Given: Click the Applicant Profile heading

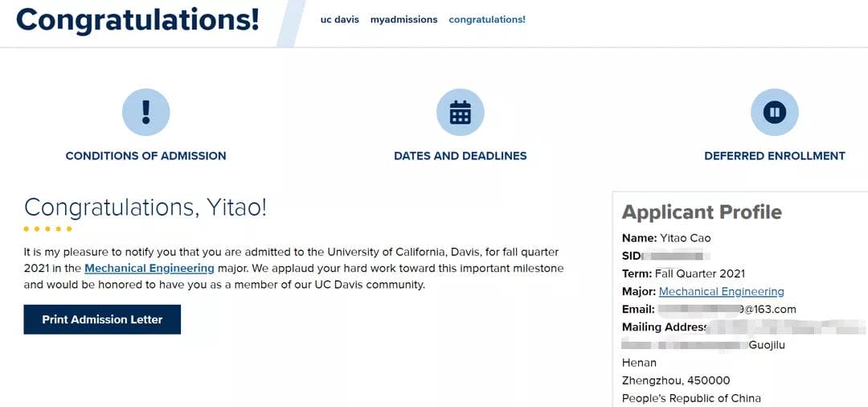Looking at the screenshot, I should pos(702,212).
